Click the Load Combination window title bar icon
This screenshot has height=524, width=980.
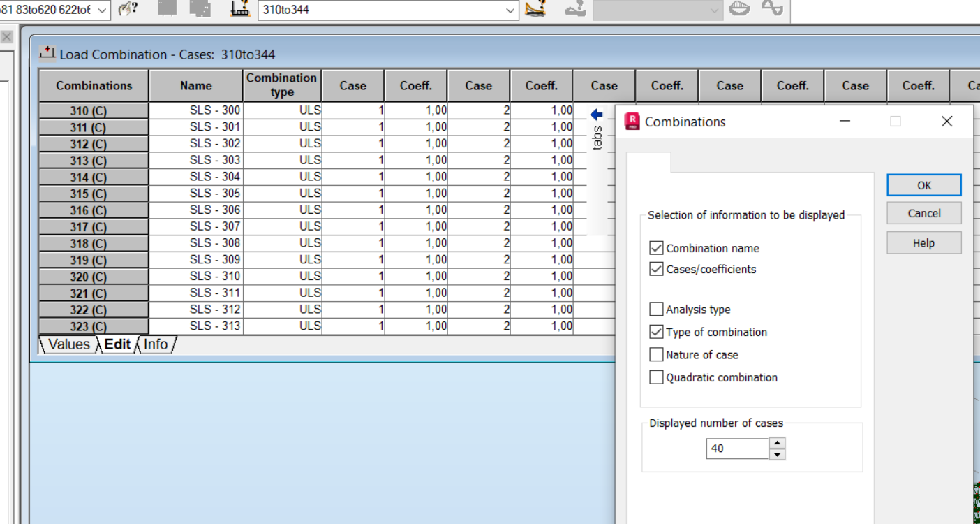tap(46, 52)
